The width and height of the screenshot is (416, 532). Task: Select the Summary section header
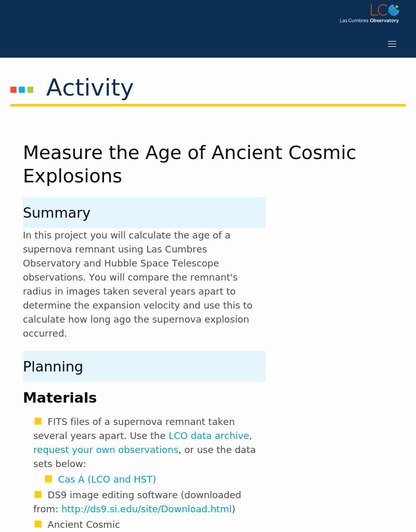click(57, 213)
